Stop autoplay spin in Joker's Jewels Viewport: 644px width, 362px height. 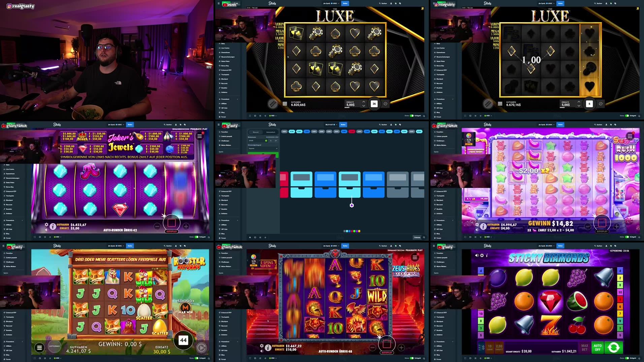(x=171, y=223)
